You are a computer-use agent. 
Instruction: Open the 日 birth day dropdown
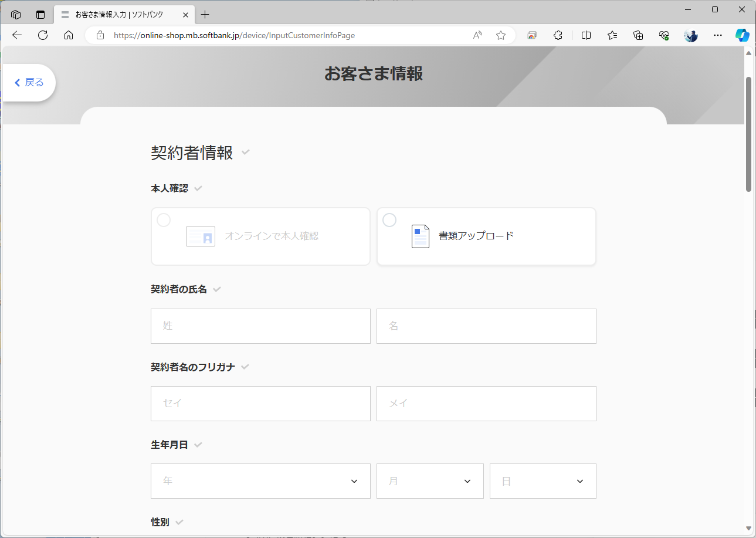click(543, 481)
